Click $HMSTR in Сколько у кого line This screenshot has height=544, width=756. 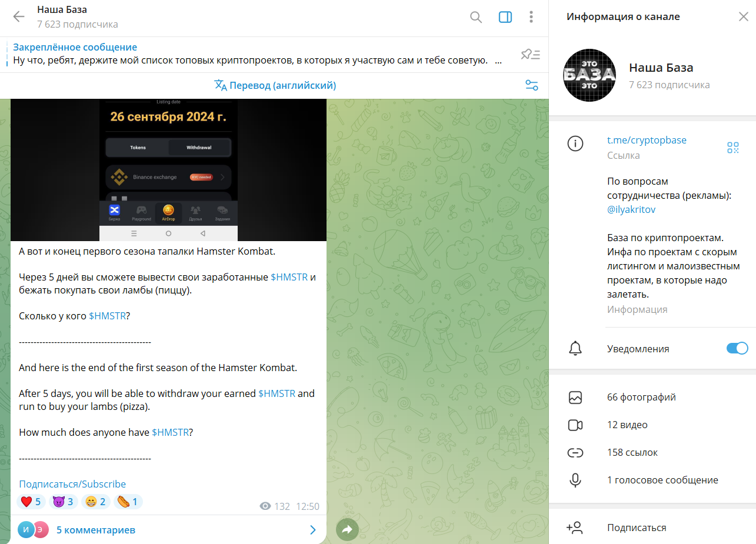107,316
